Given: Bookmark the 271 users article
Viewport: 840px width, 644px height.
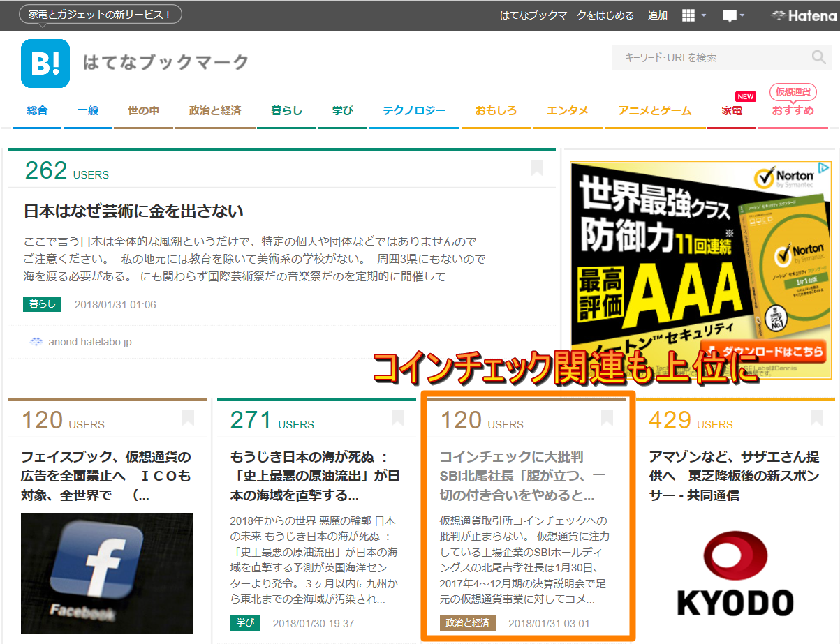Looking at the screenshot, I should point(397,418).
